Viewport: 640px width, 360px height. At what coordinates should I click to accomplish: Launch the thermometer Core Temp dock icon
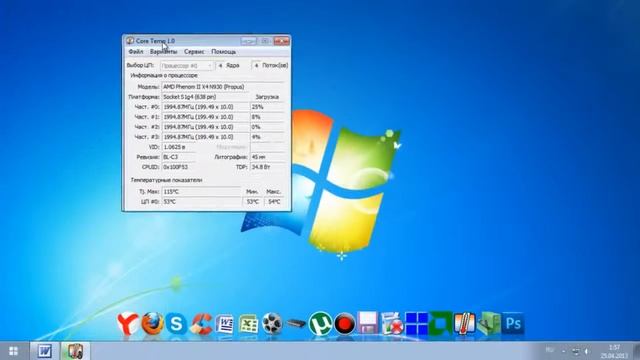pyautogui.click(x=464, y=324)
